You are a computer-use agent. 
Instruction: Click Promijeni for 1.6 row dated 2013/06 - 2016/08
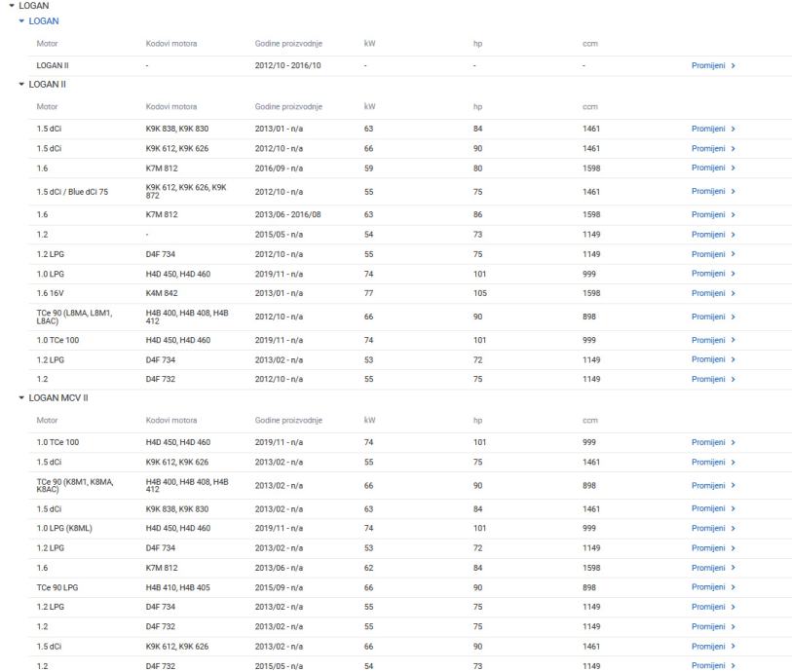click(708, 214)
